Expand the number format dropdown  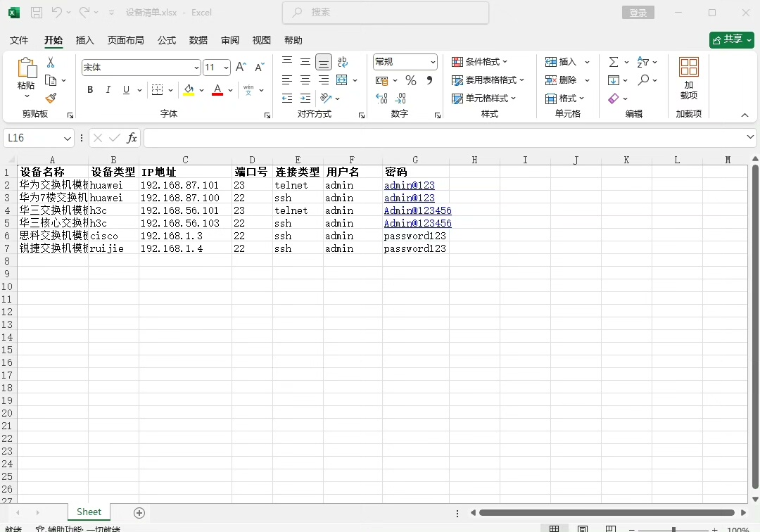(432, 62)
